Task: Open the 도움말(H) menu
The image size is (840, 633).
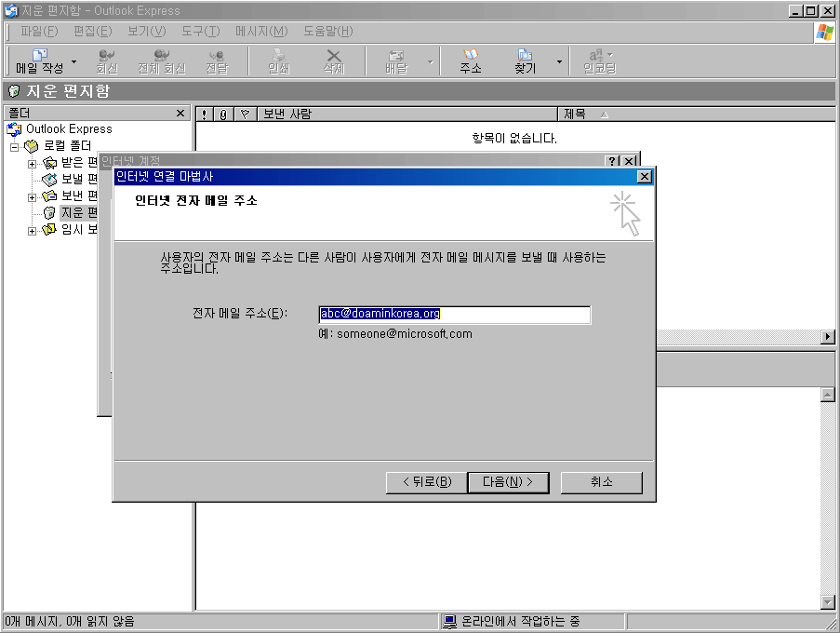Action: [x=327, y=32]
